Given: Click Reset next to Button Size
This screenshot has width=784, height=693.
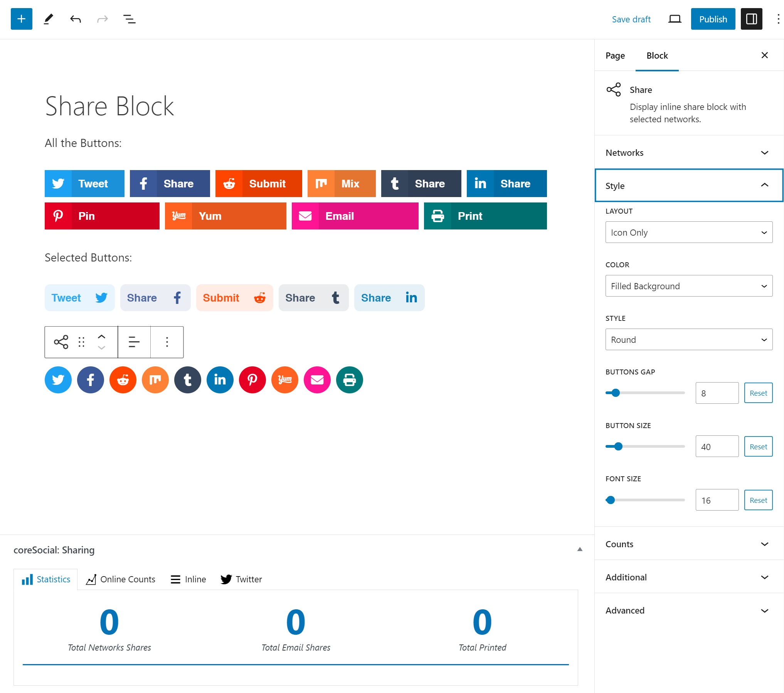Looking at the screenshot, I should (758, 447).
